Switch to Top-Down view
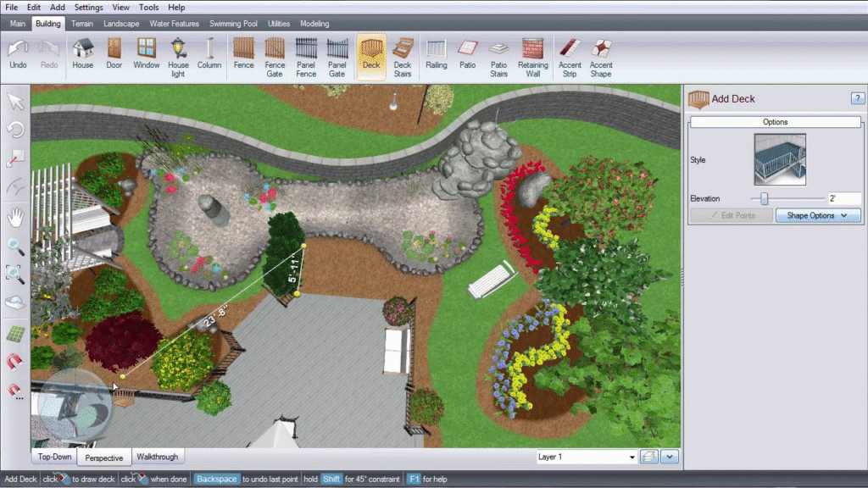 pyautogui.click(x=54, y=457)
